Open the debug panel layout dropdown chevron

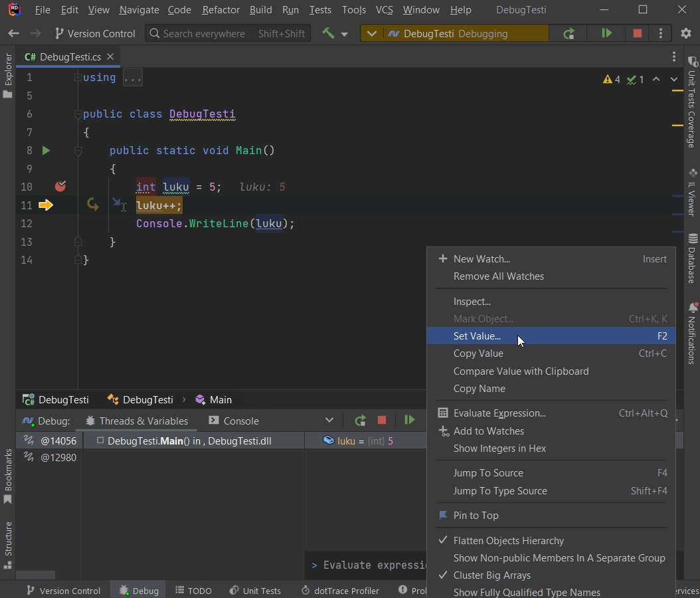(329, 420)
